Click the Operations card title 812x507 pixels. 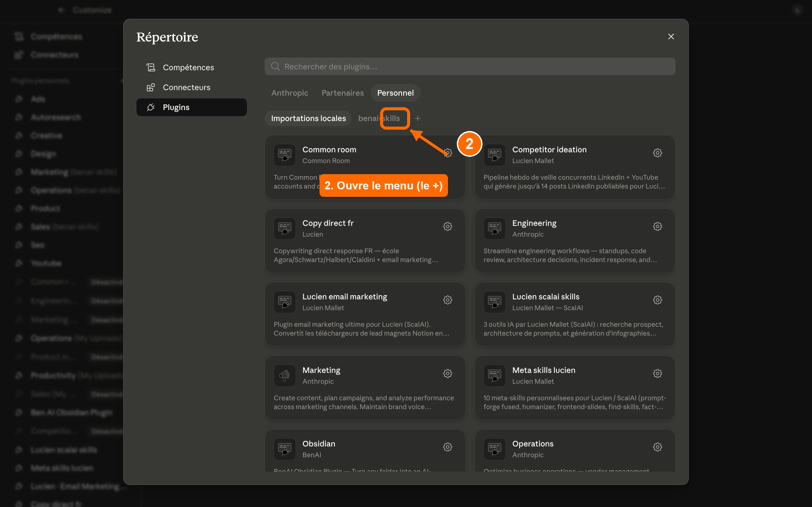point(532,443)
